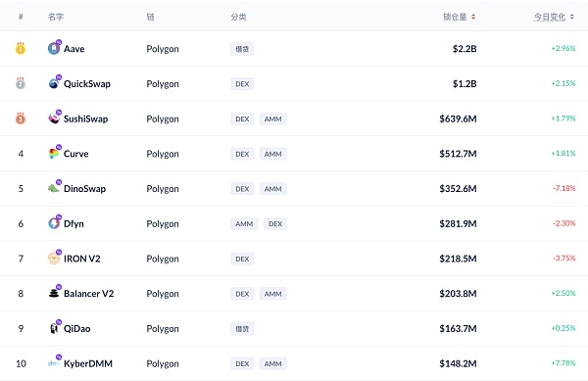The image size is (588, 381).
Task: Select the DEX tag in IRON V2 row
Action: click(x=242, y=259)
